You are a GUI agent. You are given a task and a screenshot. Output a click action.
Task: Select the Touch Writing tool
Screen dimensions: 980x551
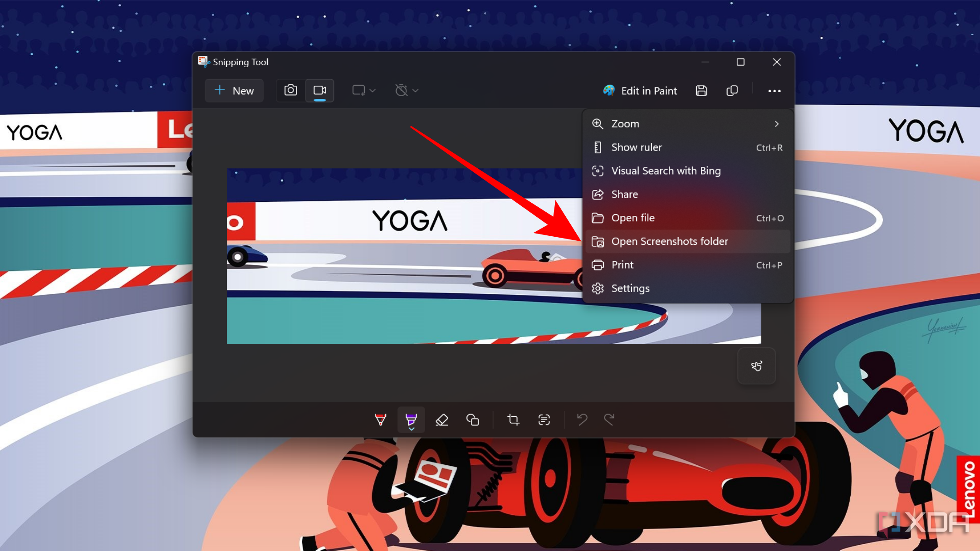(756, 366)
